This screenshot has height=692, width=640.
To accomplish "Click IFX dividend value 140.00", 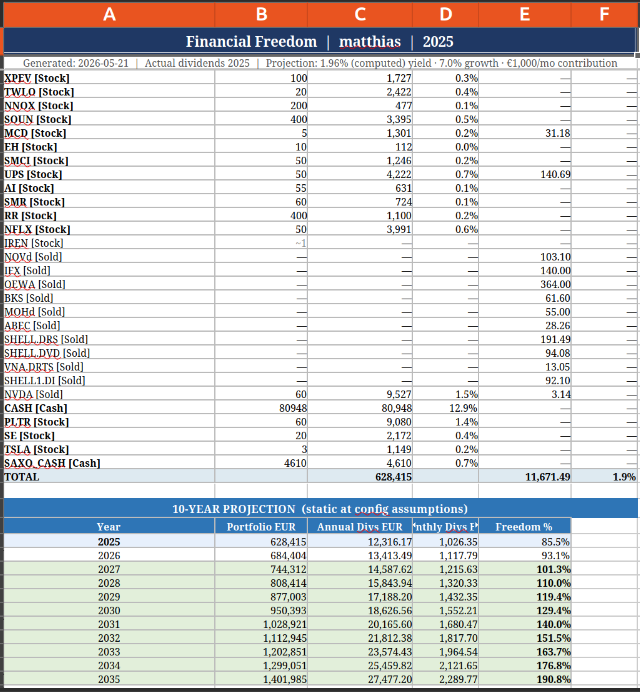I will (x=525, y=271).
